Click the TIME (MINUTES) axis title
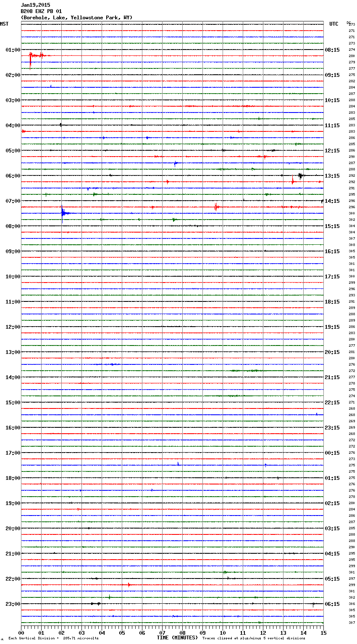Viewport: 357px width, 644px height. (177, 638)
